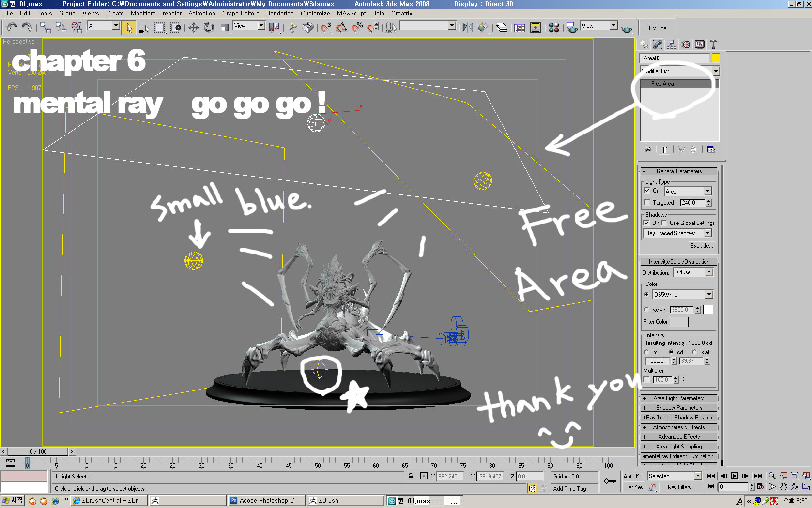812x508 pixels.
Task: Click the Quick Render teapot icon
Action: coord(627,29)
